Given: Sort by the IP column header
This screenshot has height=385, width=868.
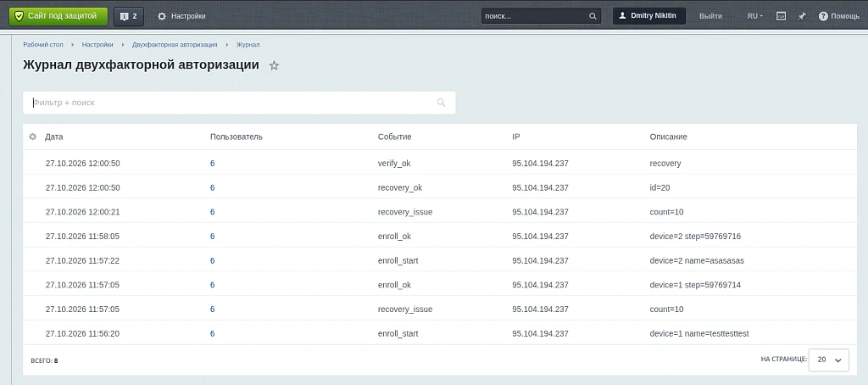Looking at the screenshot, I should (x=516, y=137).
